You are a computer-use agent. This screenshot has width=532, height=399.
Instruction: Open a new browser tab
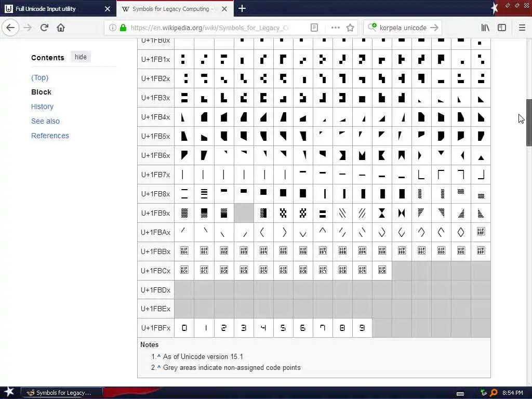click(242, 8)
